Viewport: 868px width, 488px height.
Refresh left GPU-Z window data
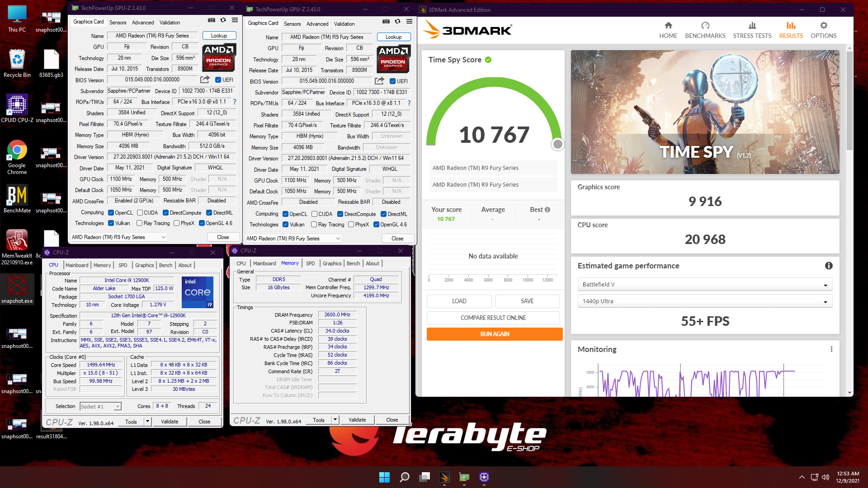point(223,20)
